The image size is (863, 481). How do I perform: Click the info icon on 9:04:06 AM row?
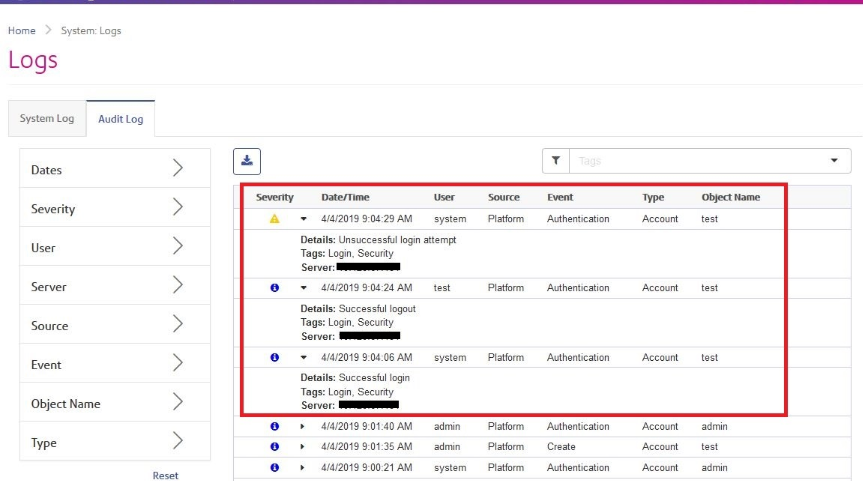(274, 357)
